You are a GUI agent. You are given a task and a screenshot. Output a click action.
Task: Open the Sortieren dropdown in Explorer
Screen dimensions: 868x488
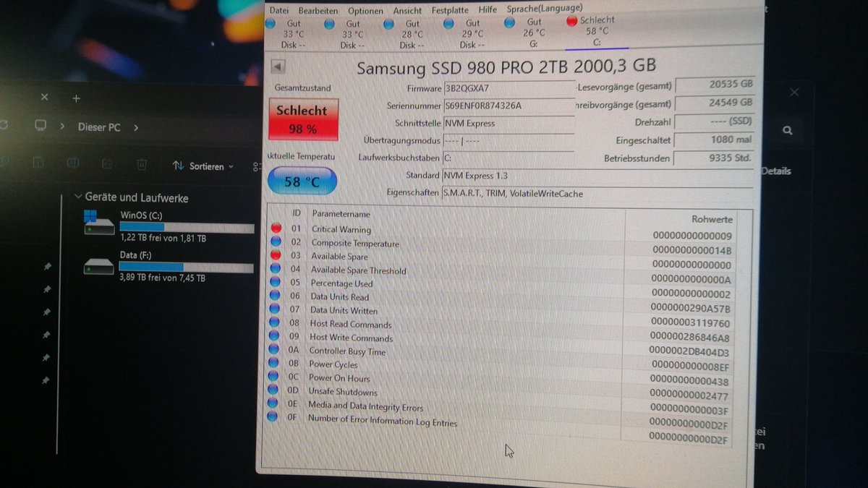pyautogui.click(x=203, y=166)
